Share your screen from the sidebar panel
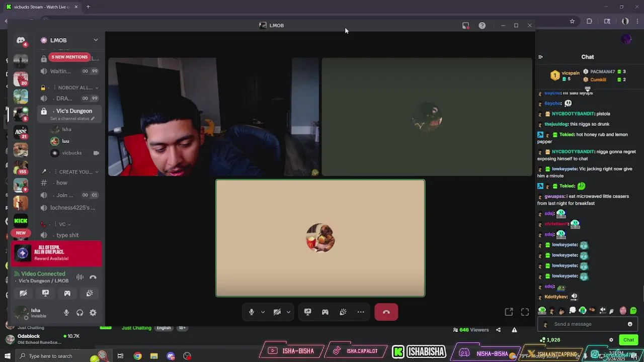644x362 pixels. click(45, 293)
